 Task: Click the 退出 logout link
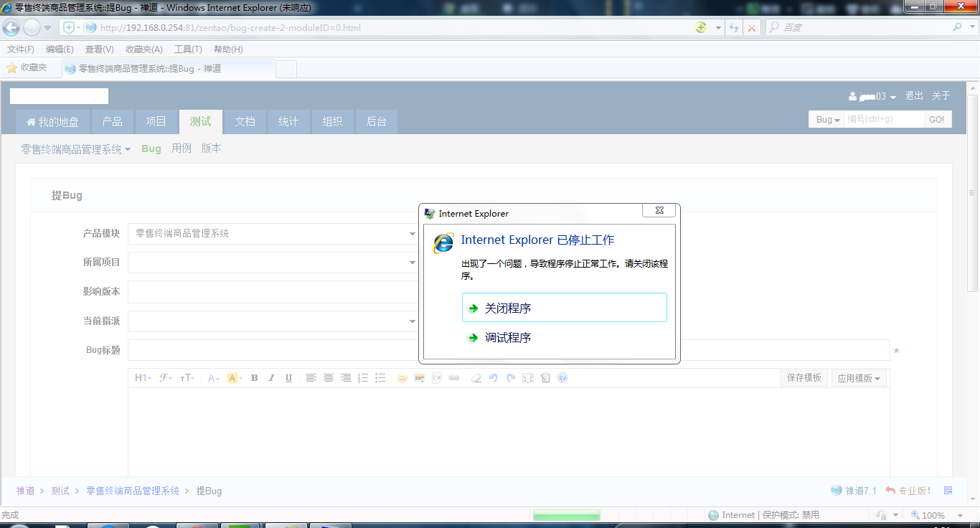click(914, 96)
